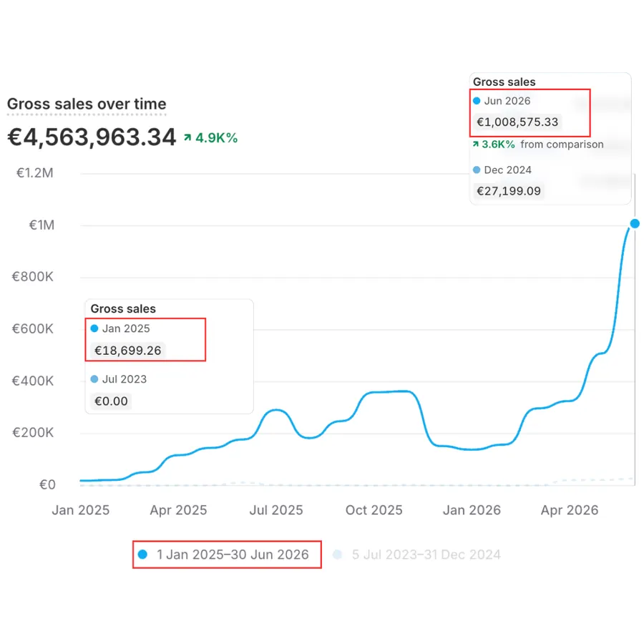Toggle the 1 Jan 2025–30 Jun 2026 legend series
644x644 pixels.
tap(225, 555)
